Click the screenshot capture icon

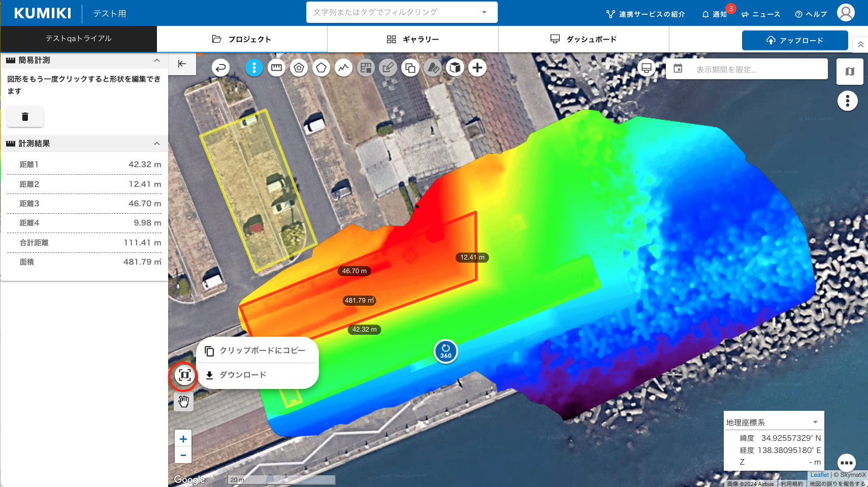pyautogui.click(x=184, y=375)
